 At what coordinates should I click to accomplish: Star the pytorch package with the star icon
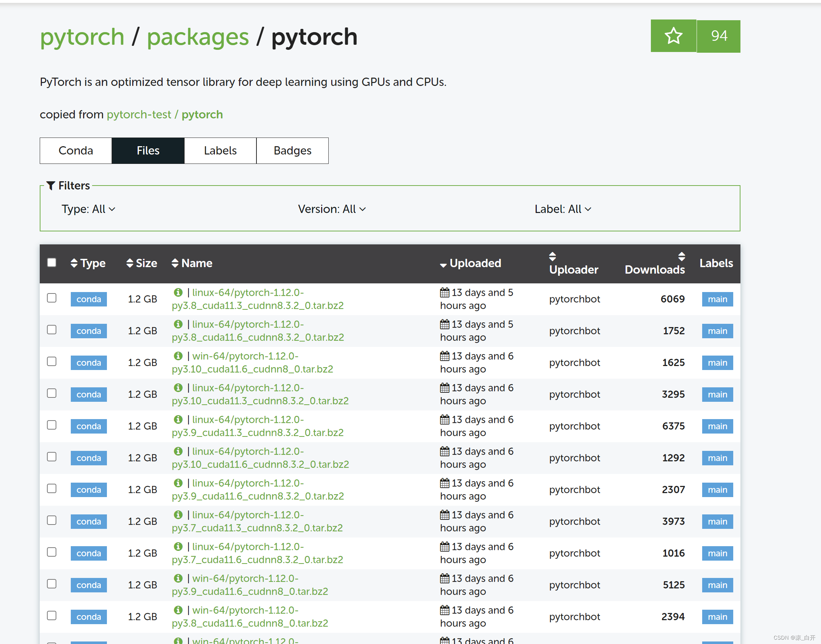click(673, 36)
